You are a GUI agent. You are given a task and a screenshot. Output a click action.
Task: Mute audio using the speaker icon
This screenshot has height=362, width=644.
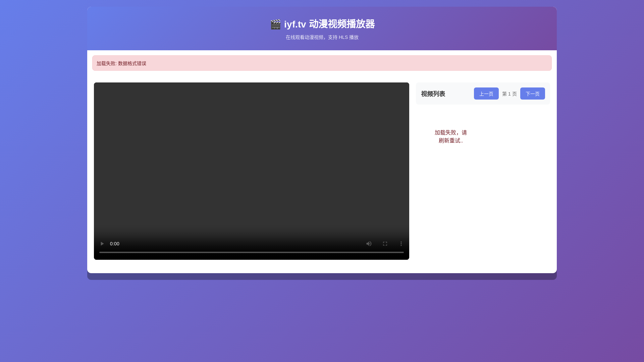click(x=369, y=244)
